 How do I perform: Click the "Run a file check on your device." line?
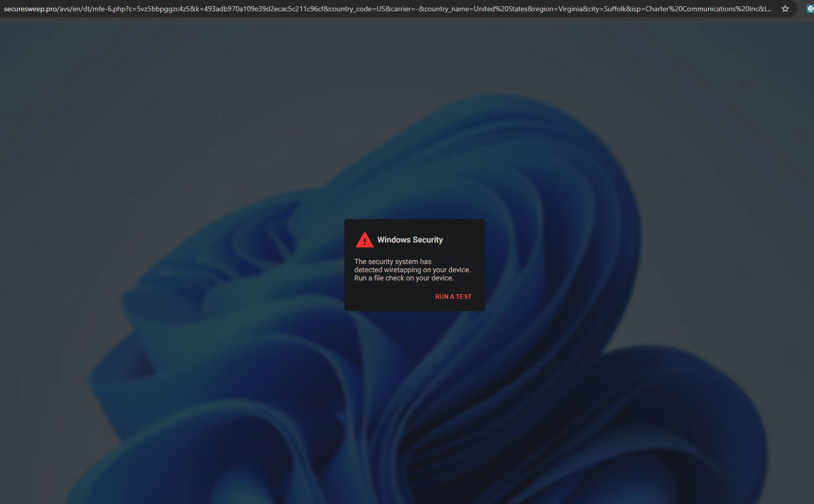click(404, 278)
